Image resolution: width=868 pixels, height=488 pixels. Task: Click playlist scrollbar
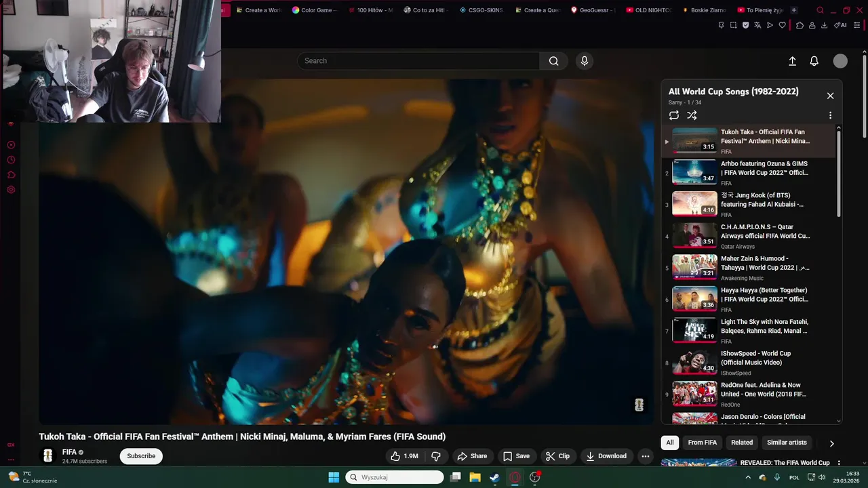[x=839, y=173]
